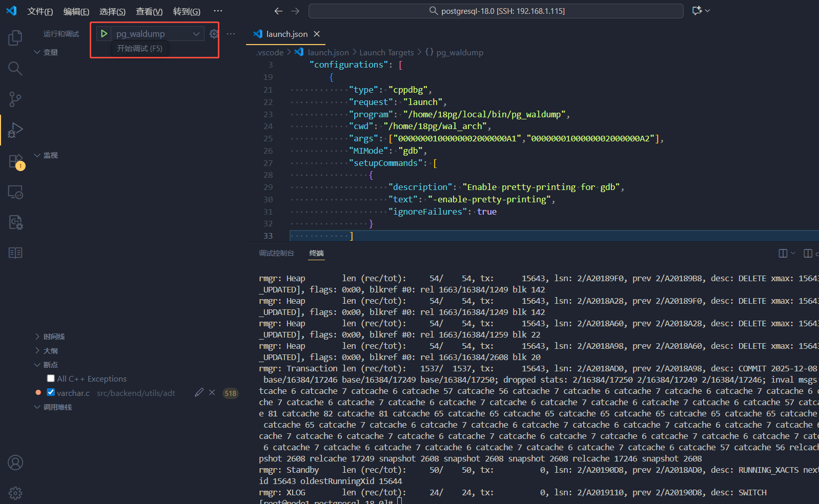Open launch.json via debug gear icon
This screenshot has height=504, width=819.
pyautogui.click(x=214, y=34)
